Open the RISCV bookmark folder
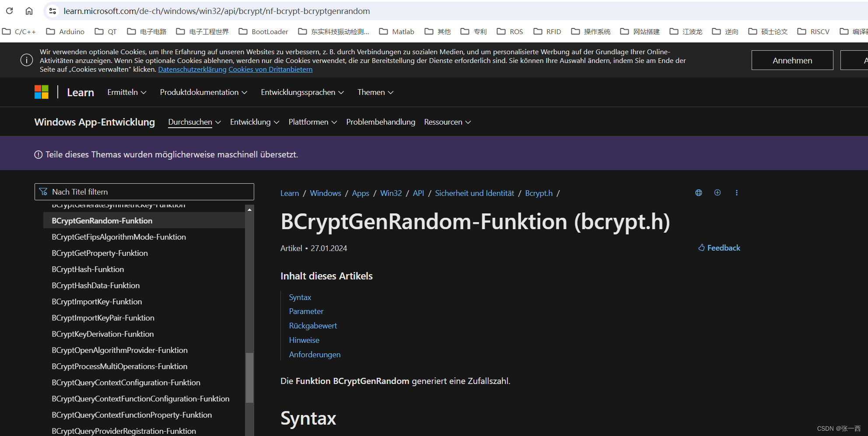Image resolution: width=868 pixels, height=436 pixels. [x=813, y=31]
